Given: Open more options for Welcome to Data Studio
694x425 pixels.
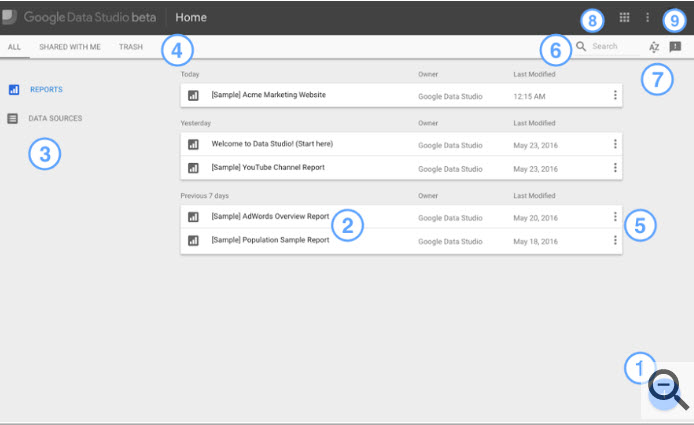Looking at the screenshot, I should 615,144.
